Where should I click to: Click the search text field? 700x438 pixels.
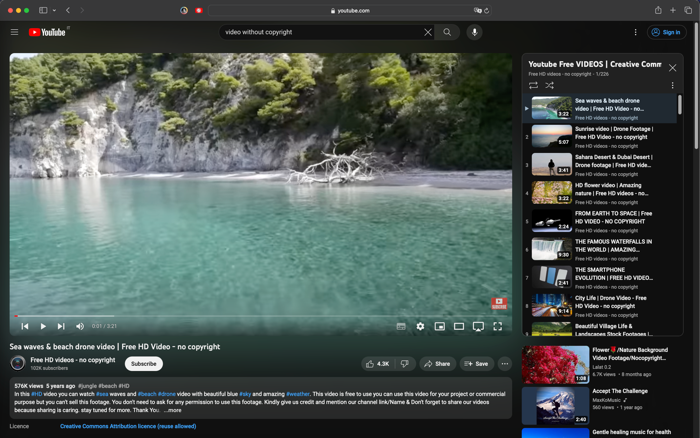pos(321,32)
